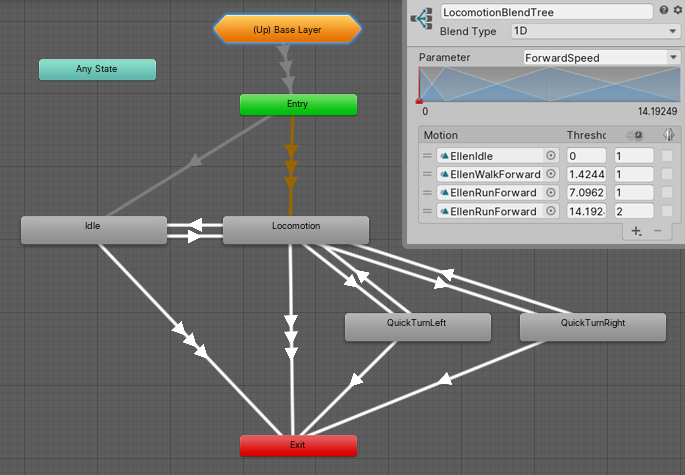Select the (Up) Base Layer node
The height and width of the screenshot is (475, 685).
(287, 30)
